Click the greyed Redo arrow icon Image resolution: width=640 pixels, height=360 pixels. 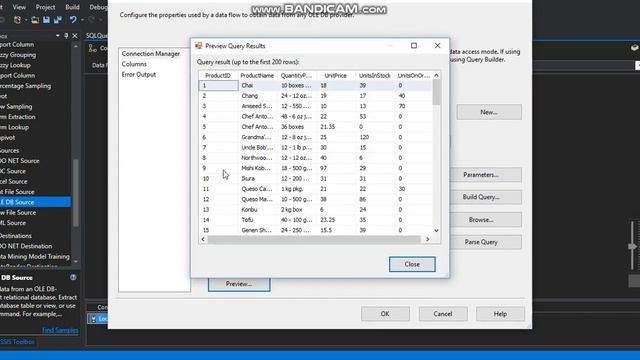tap(91, 20)
